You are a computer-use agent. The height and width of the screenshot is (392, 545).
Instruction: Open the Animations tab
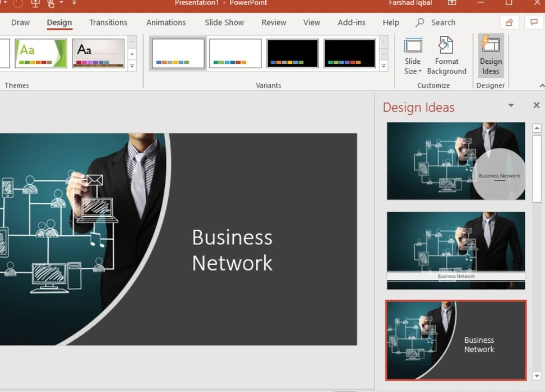pyautogui.click(x=166, y=22)
